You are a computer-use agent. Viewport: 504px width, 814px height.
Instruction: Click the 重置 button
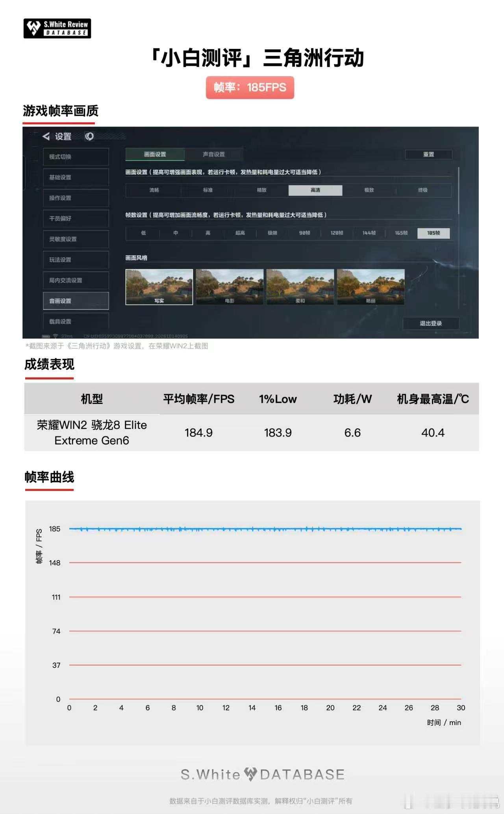pos(428,154)
